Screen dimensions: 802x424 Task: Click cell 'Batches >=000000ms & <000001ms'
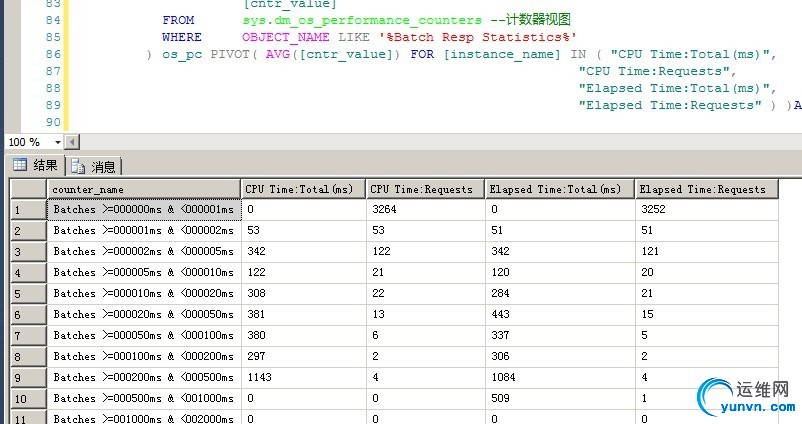tap(144, 209)
